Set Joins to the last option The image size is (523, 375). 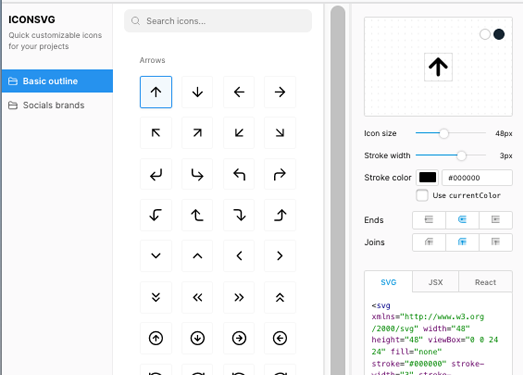tap(496, 242)
